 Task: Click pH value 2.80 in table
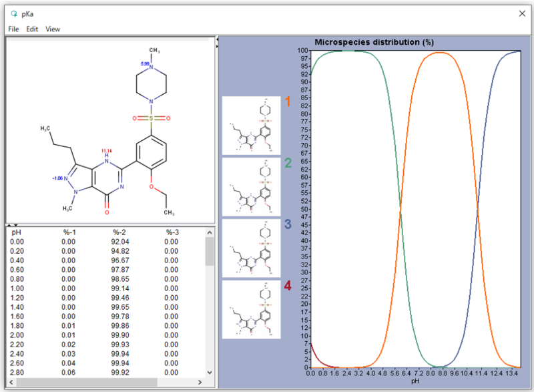17,373
